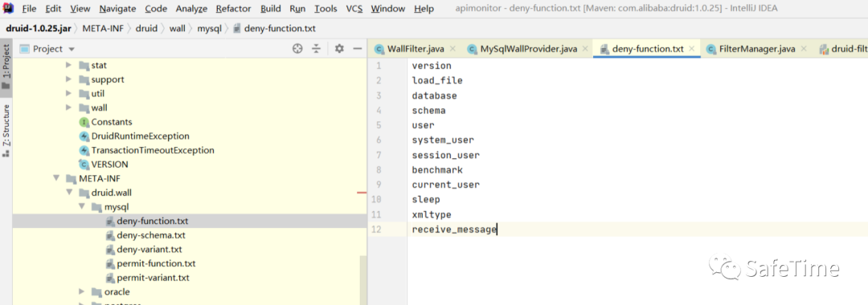Click on line 8 benchmark text
Screen dimensions: 868x305
coord(437,169)
